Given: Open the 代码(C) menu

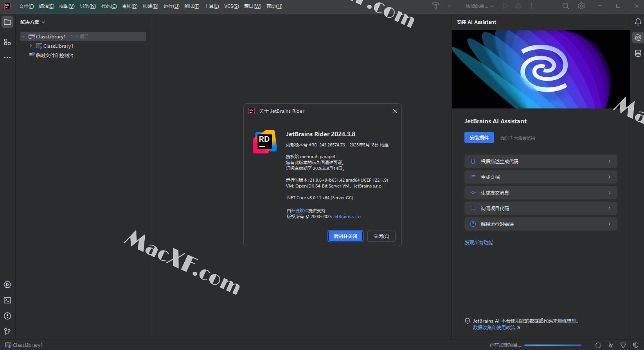Looking at the screenshot, I should coord(109,6).
